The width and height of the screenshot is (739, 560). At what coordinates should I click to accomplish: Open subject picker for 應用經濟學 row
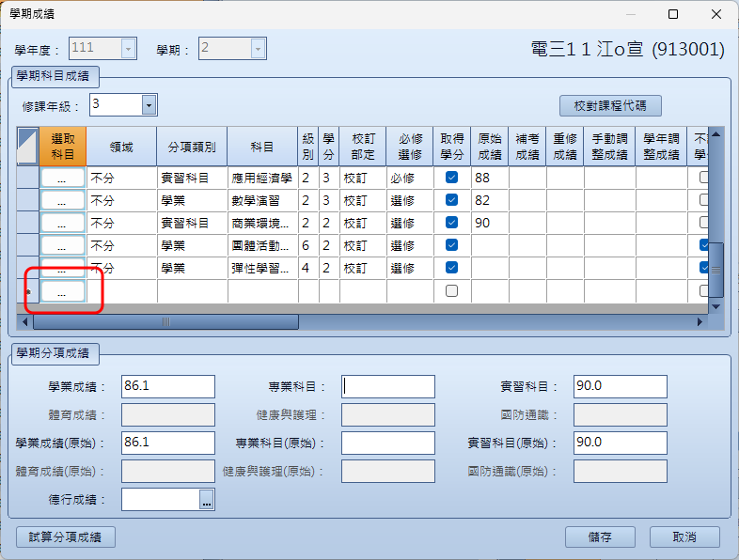pos(63,178)
